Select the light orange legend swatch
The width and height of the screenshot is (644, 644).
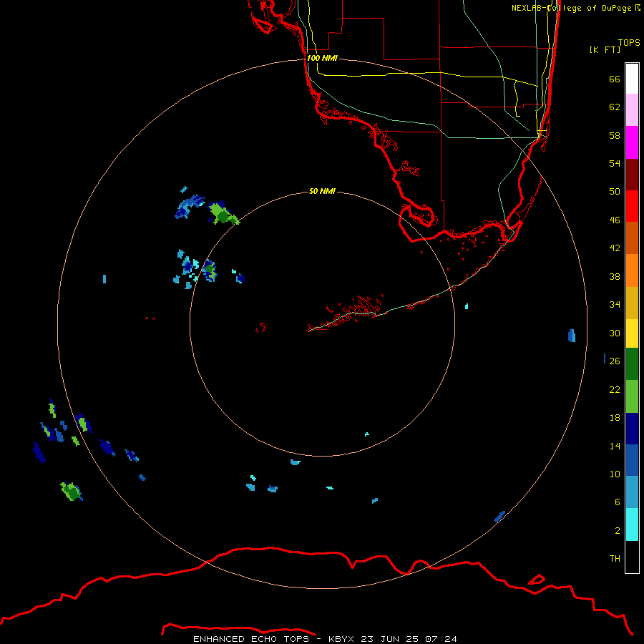coord(632,270)
